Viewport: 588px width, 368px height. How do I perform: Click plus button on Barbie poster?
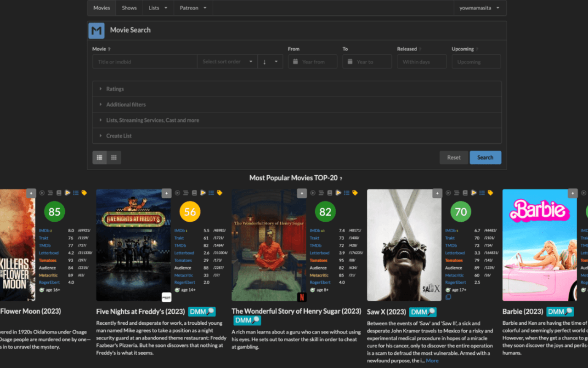[573, 194]
